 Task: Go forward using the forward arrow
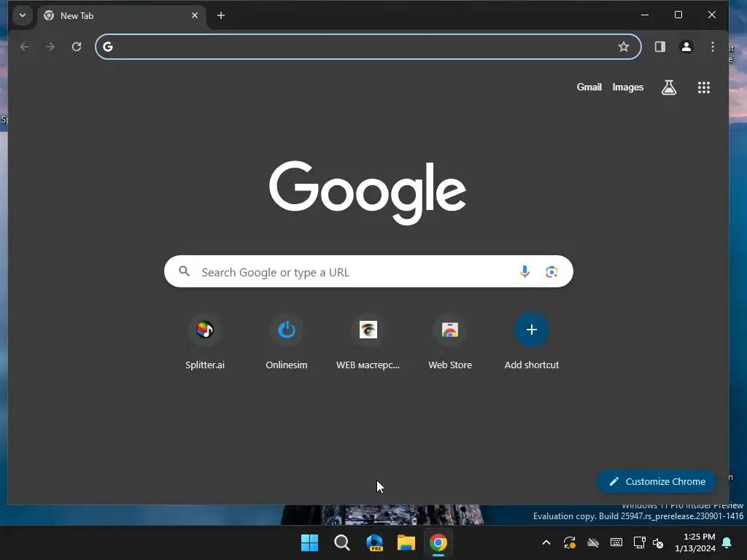(x=50, y=47)
